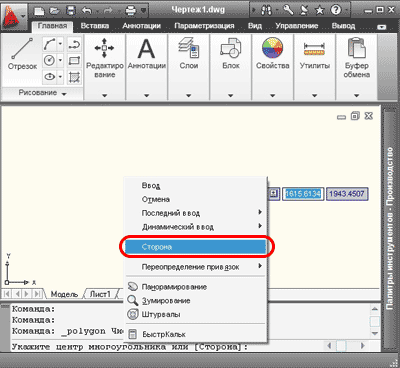Switch to the Аннотации ribbon tab
The image size is (400, 368).
pos(142,26)
